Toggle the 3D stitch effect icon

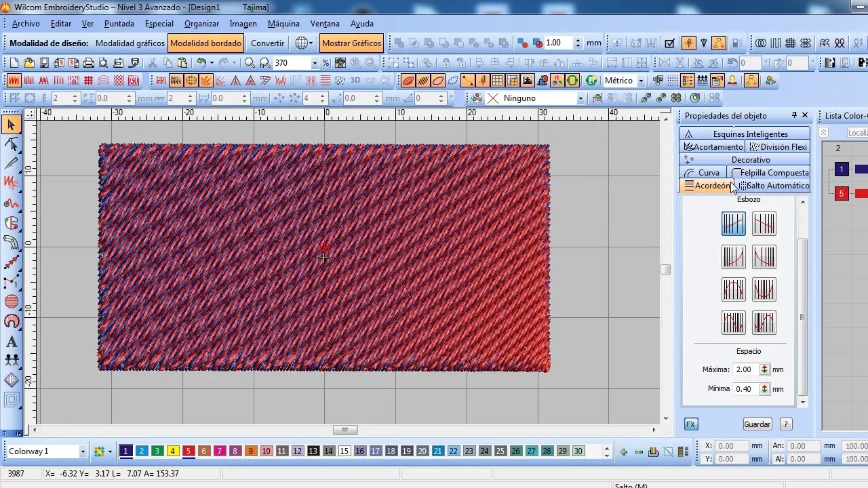pos(355,81)
